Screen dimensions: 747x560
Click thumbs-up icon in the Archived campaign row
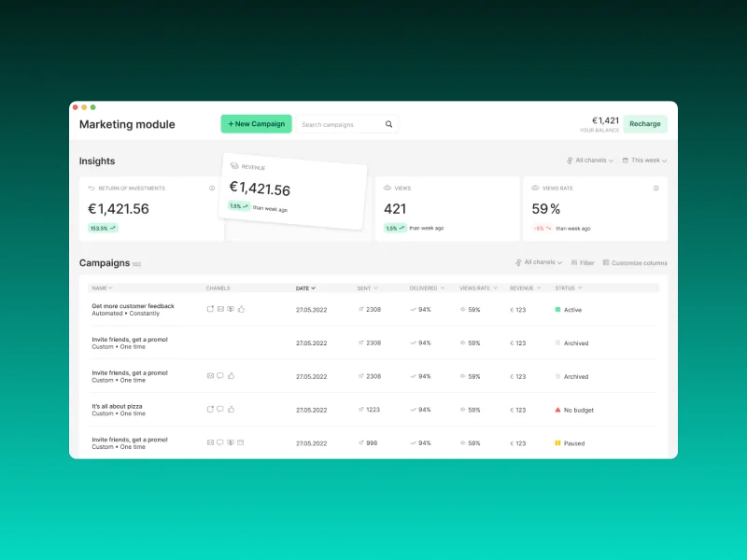click(x=231, y=376)
